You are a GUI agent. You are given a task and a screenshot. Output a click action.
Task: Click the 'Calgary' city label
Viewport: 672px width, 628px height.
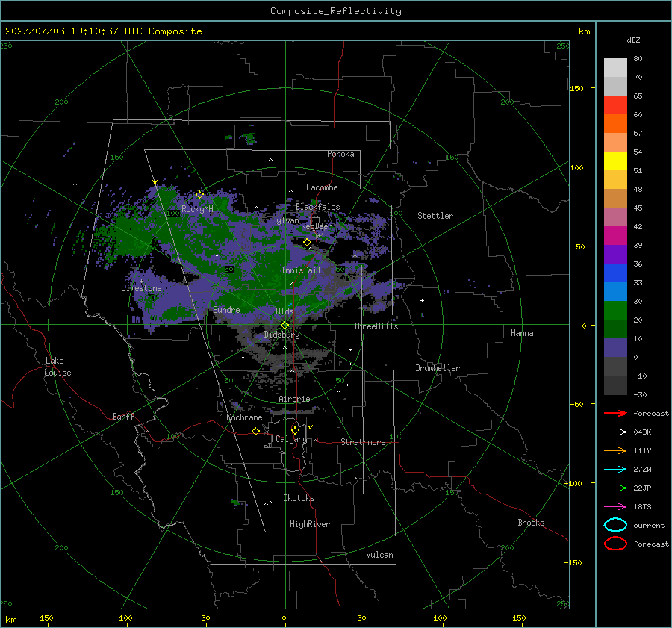click(x=291, y=439)
